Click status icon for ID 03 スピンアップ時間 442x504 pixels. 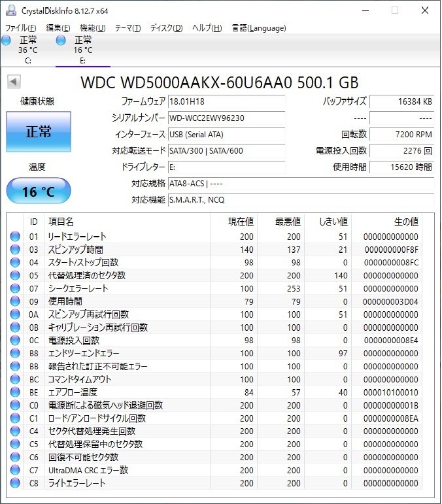pyautogui.click(x=15, y=250)
